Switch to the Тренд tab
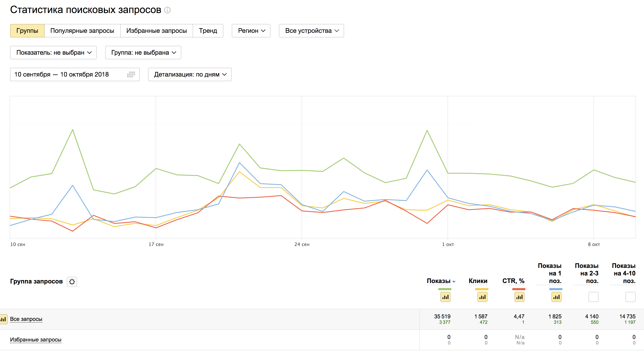The width and height of the screenshot is (644, 352). tap(208, 31)
